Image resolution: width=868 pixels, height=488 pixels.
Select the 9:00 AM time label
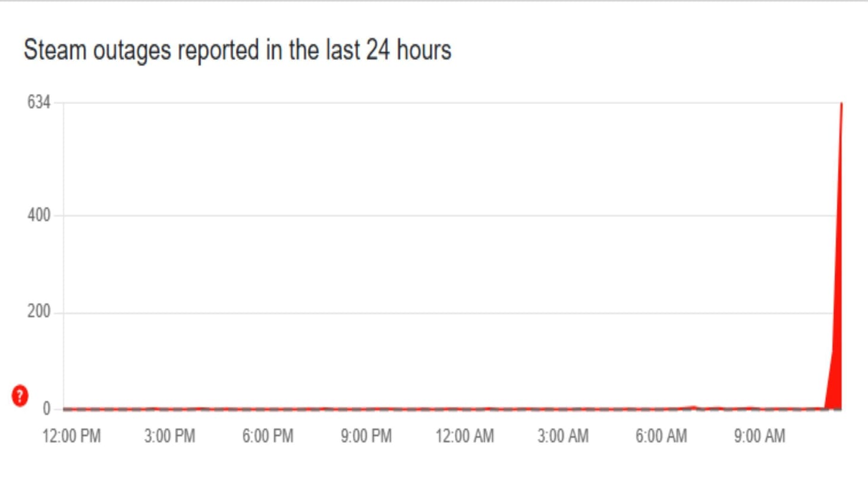(759, 436)
